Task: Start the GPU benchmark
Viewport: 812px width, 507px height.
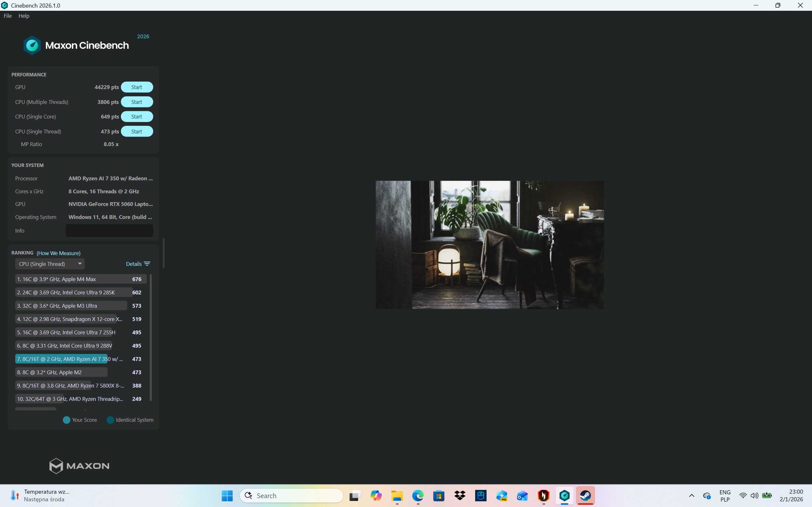Action: tap(137, 87)
